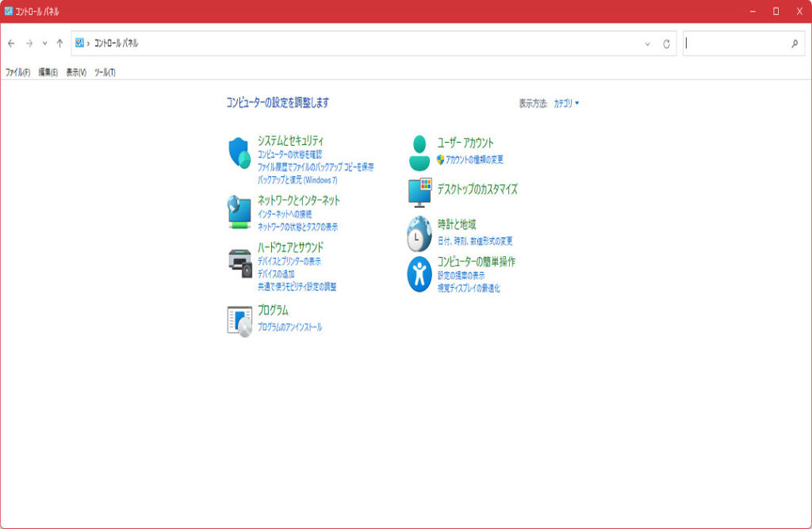
Task: Open プログラムのアンインストール link
Action: (289, 327)
